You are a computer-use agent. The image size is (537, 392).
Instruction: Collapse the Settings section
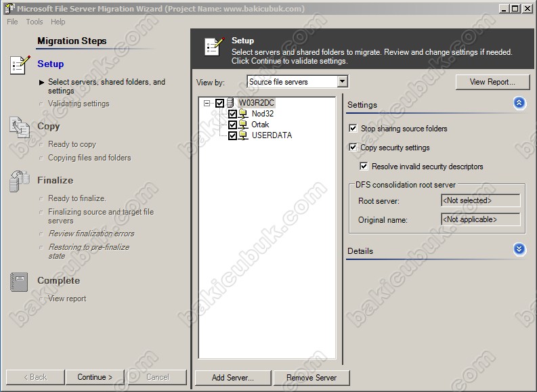point(519,103)
